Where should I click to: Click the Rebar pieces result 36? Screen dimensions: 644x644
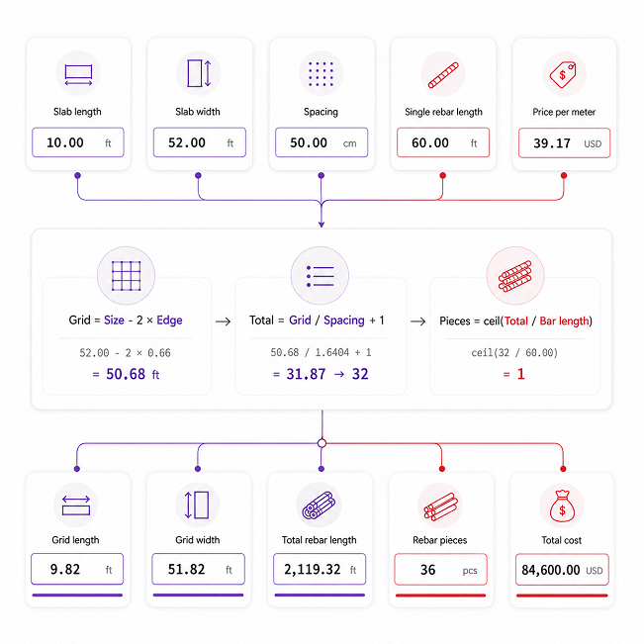coord(427,570)
